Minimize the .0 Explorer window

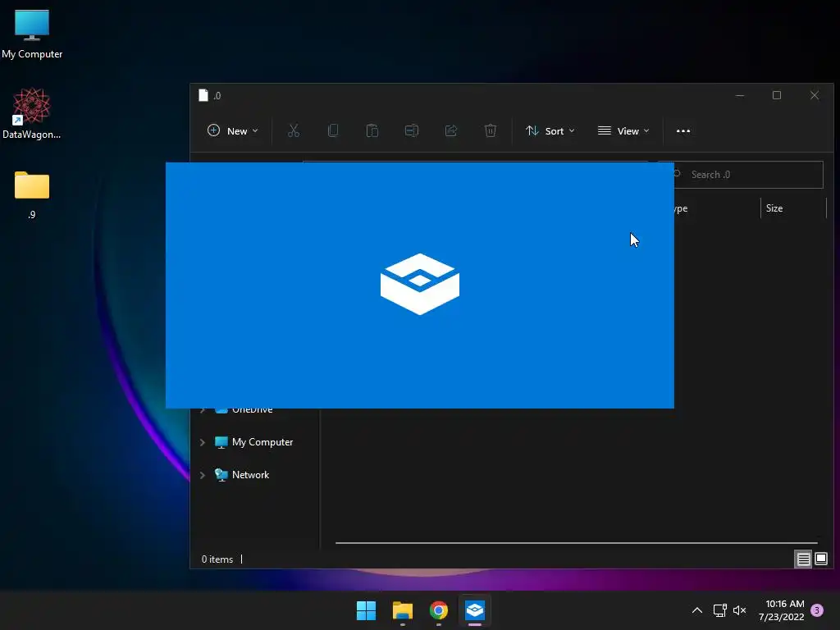tap(740, 95)
